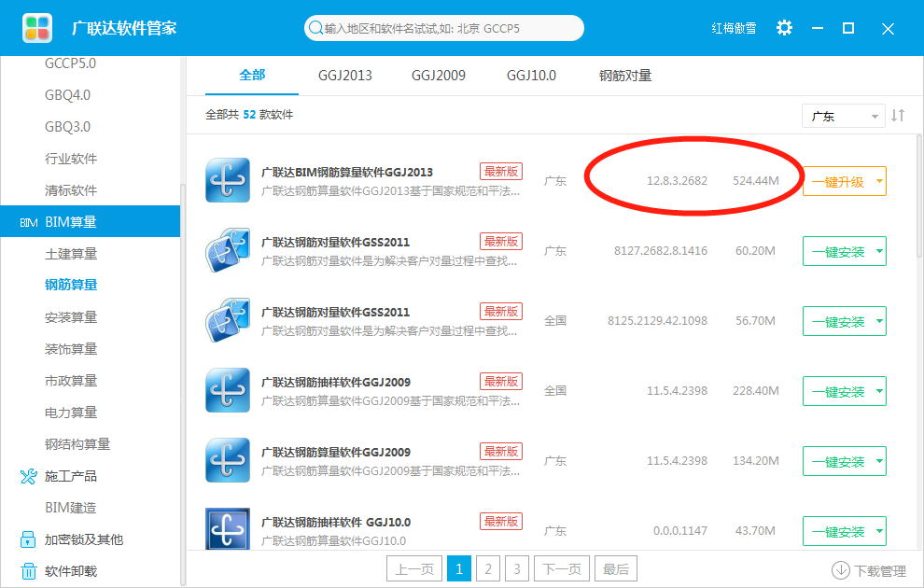Expand 一键安装 arrow for 广东 GSS2011
Screen dimensions: 924x588
point(879,251)
